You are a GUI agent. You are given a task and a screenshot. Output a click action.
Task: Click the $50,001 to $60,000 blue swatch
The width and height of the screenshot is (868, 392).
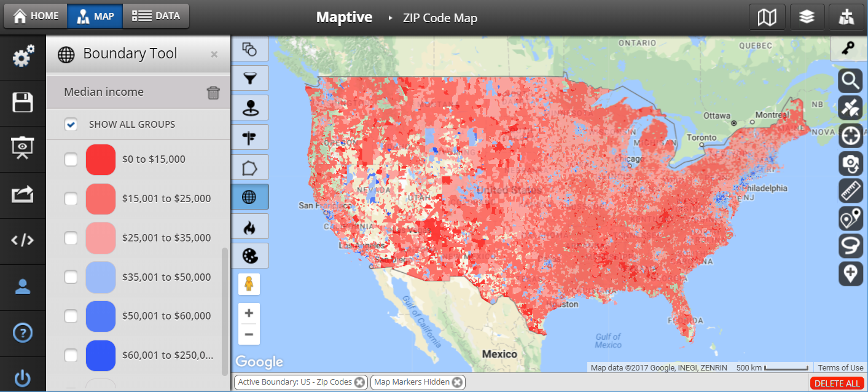[x=101, y=316]
